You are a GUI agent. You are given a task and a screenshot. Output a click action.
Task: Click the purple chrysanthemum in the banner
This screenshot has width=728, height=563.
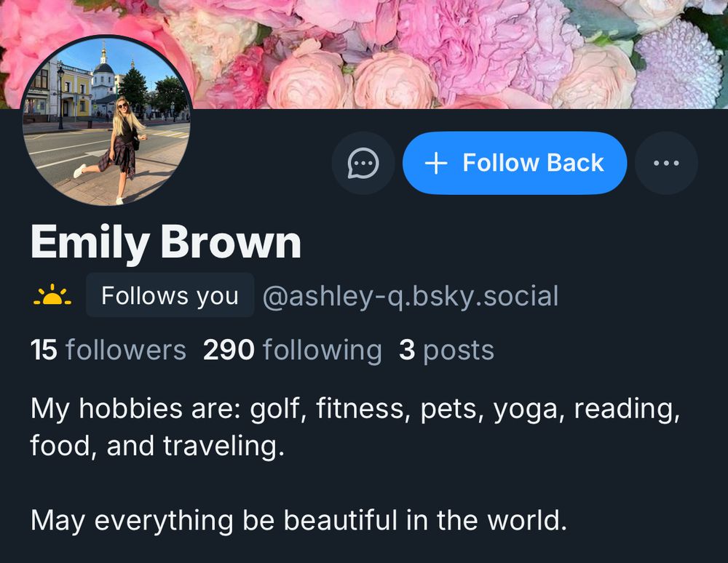[678, 65]
